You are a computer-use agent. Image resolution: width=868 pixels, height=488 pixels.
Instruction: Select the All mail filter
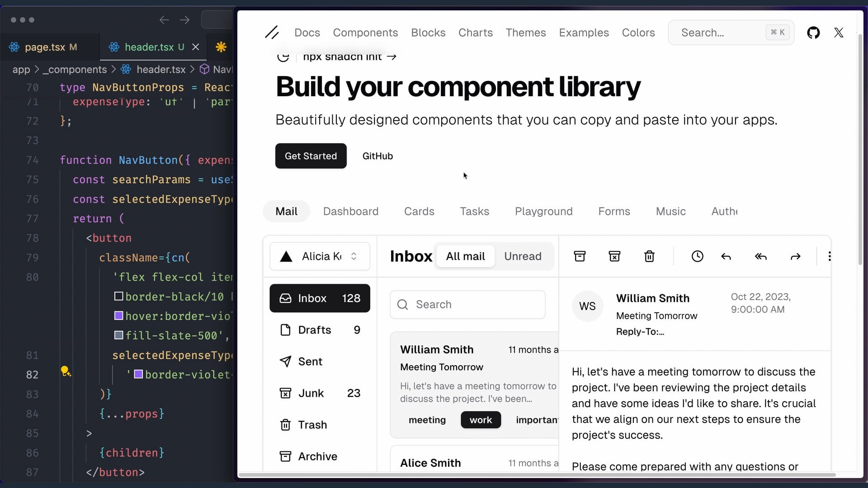click(465, 256)
